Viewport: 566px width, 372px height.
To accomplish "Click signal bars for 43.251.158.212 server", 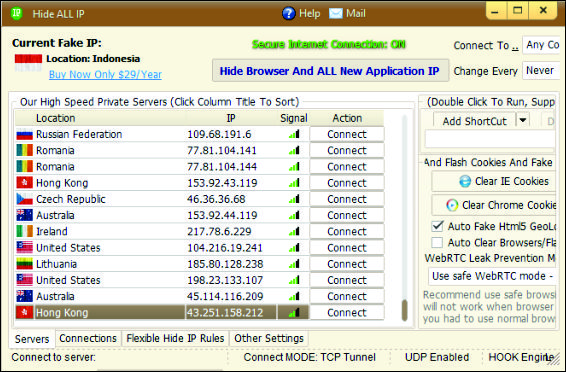I will point(294,312).
